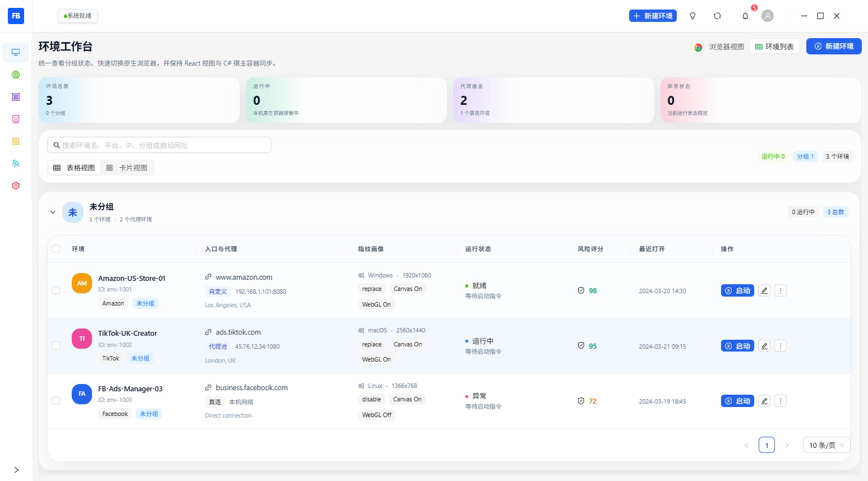Click the lightbulb tips icon

(x=692, y=16)
